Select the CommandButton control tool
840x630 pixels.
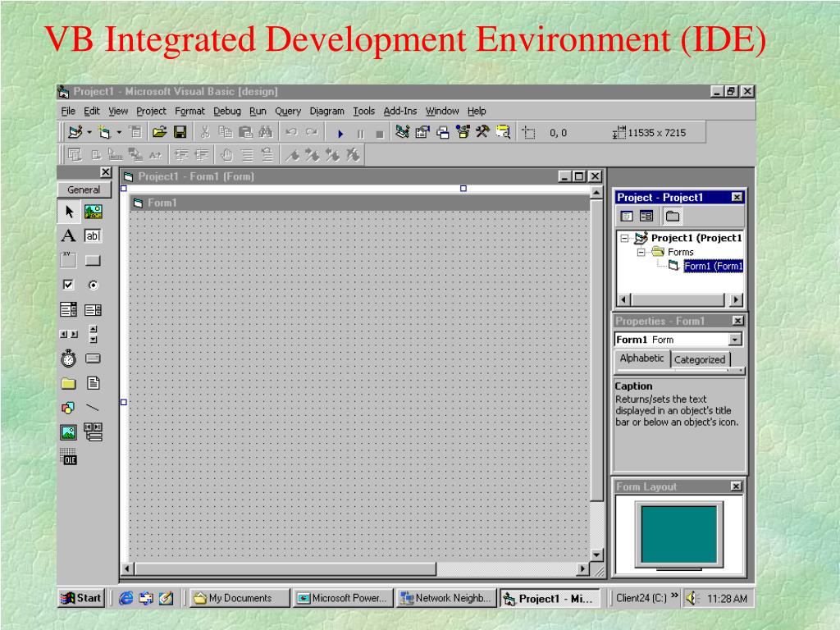(x=94, y=260)
